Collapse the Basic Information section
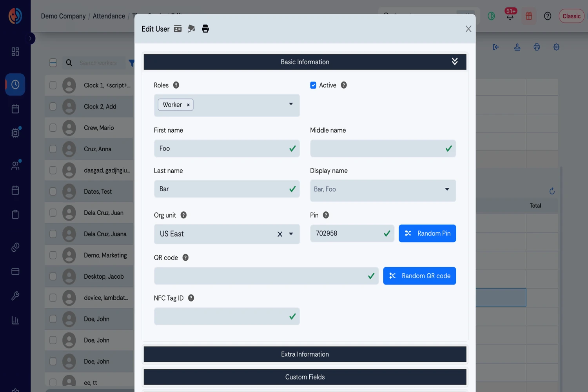 tap(305, 62)
